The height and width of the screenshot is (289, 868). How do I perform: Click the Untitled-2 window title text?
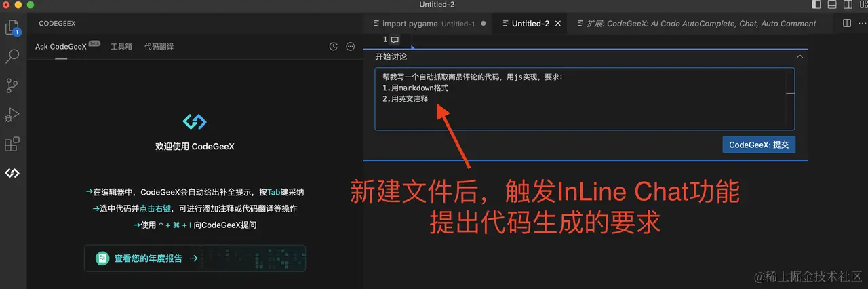437,5
